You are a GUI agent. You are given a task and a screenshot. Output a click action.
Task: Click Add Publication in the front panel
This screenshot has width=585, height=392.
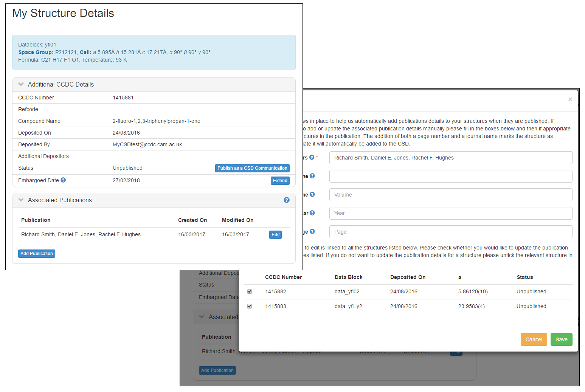[x=37, y=254]
